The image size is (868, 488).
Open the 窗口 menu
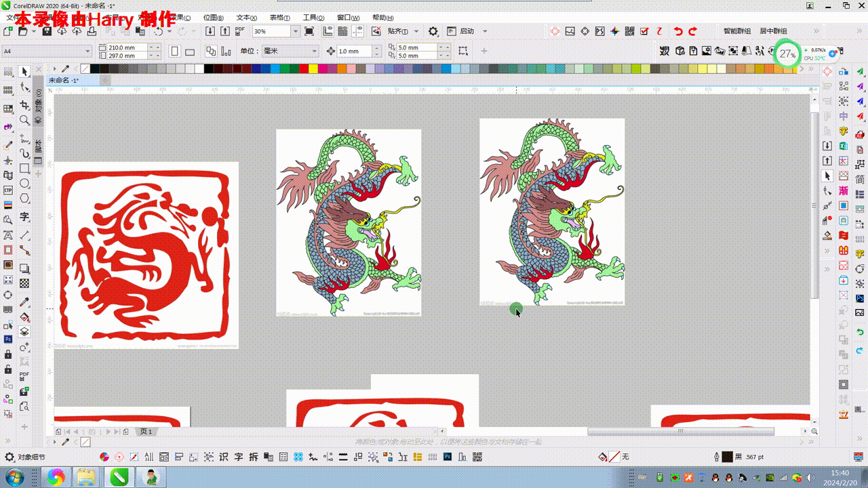[348, 18]
